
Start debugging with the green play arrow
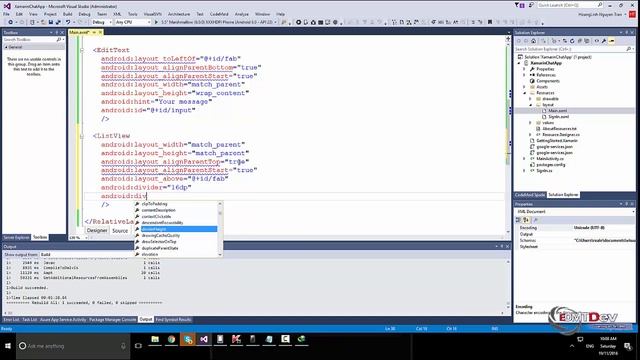(x=156, y=22)
